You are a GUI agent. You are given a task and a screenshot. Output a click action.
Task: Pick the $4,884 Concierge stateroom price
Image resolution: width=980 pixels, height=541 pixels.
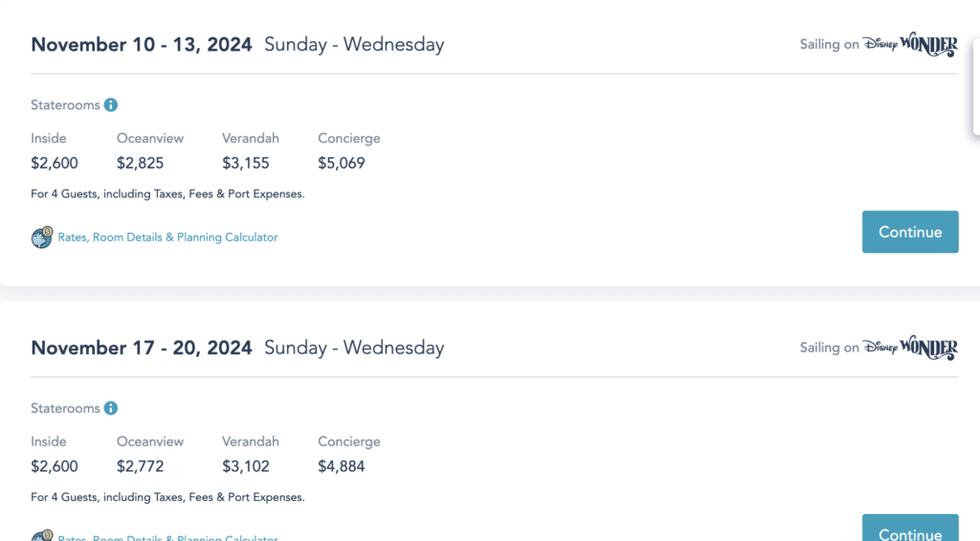coord(342,466)
